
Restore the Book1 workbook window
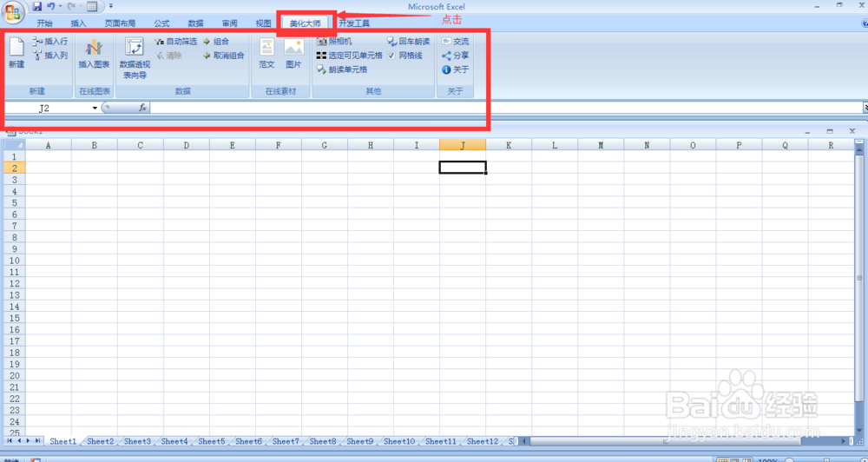(830, 131)
